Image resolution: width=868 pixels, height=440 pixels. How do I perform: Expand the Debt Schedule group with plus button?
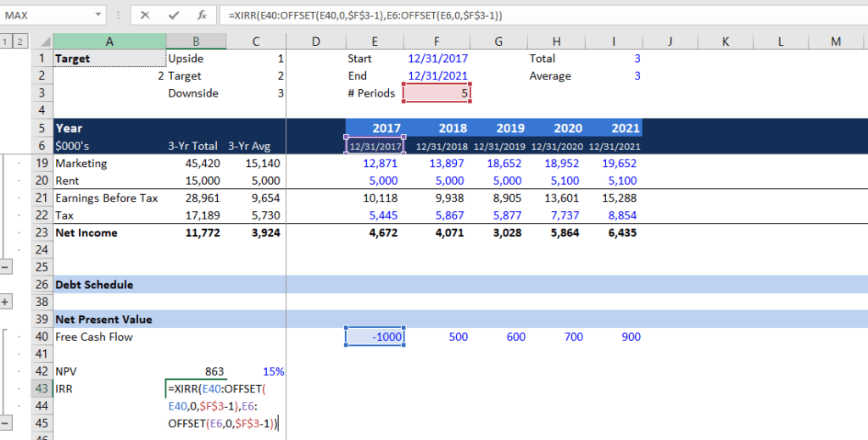click(7, 302)
